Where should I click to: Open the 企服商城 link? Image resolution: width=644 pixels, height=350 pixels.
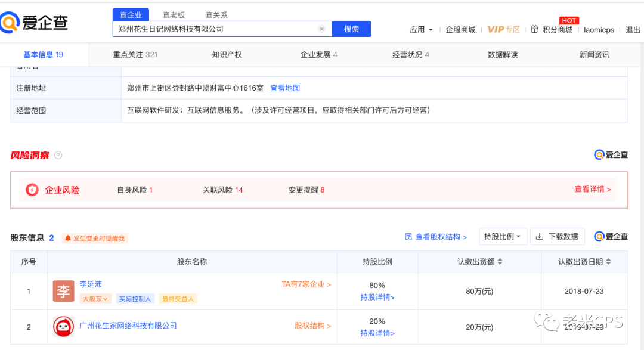(x=460, y=30)
